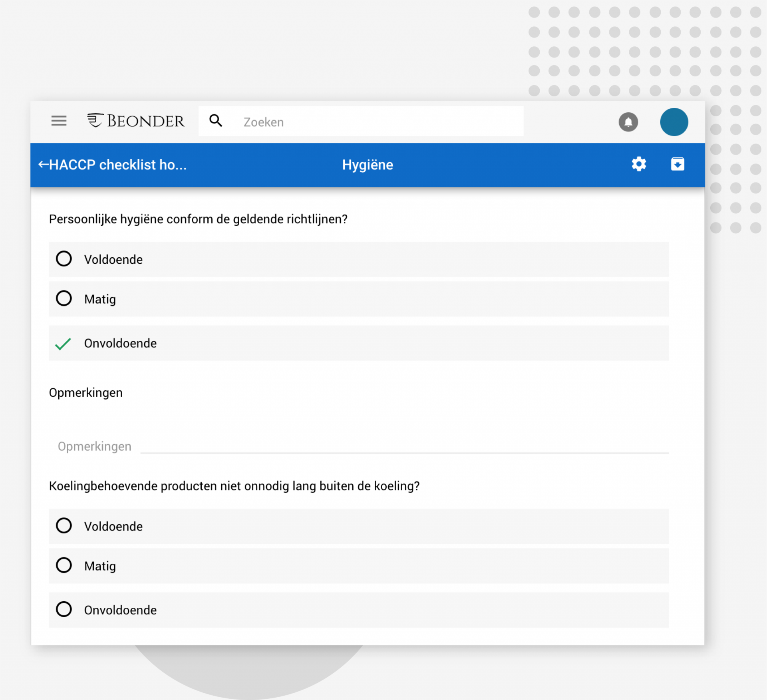Open the hamburger navigation menu
This screenshot has width=767, height=700.
click(59, 121)
